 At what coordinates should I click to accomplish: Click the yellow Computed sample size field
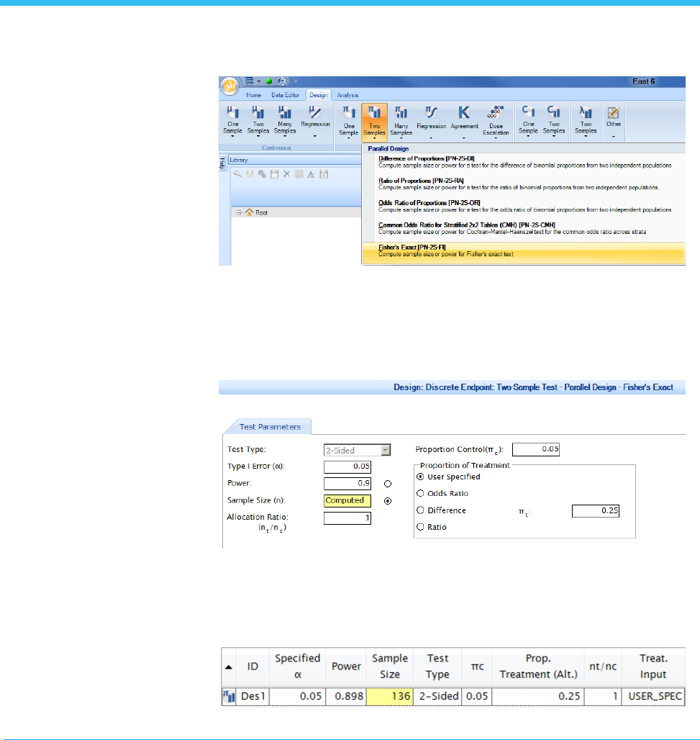347,501
